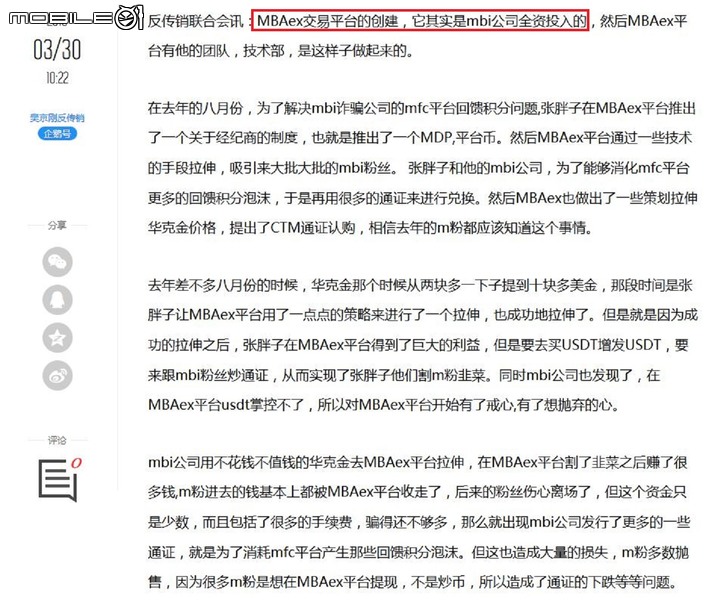Click the blue 企鹅号 badge
The height and width of the screenshot is (607, 720).
(57, 134)
